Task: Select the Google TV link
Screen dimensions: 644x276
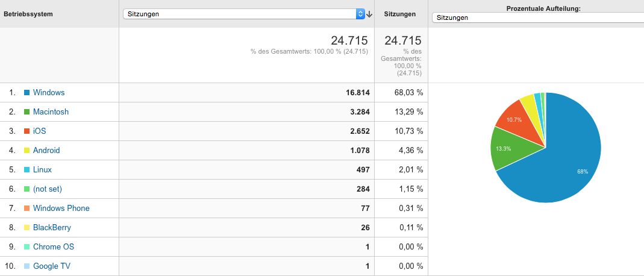Action: pos(52,266)
